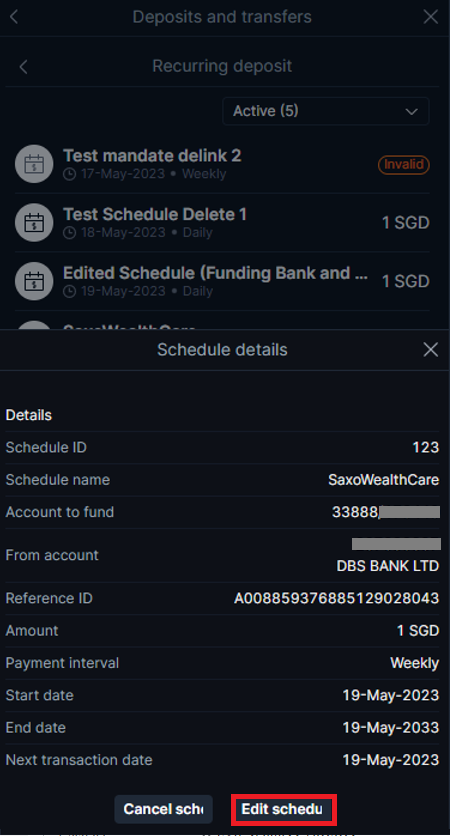Click dropdown chevron in Active filter

click(x=411, y=111)
